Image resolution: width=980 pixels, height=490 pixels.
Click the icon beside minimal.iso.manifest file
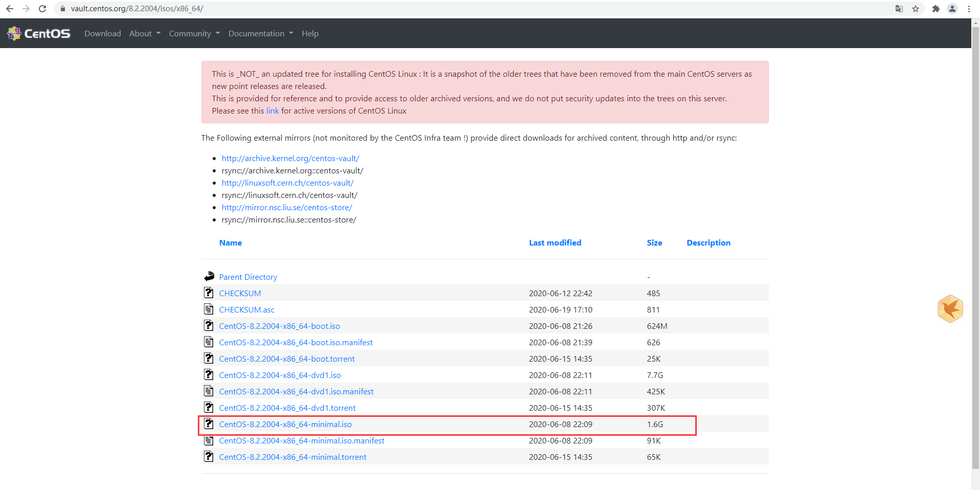point(209,440)
